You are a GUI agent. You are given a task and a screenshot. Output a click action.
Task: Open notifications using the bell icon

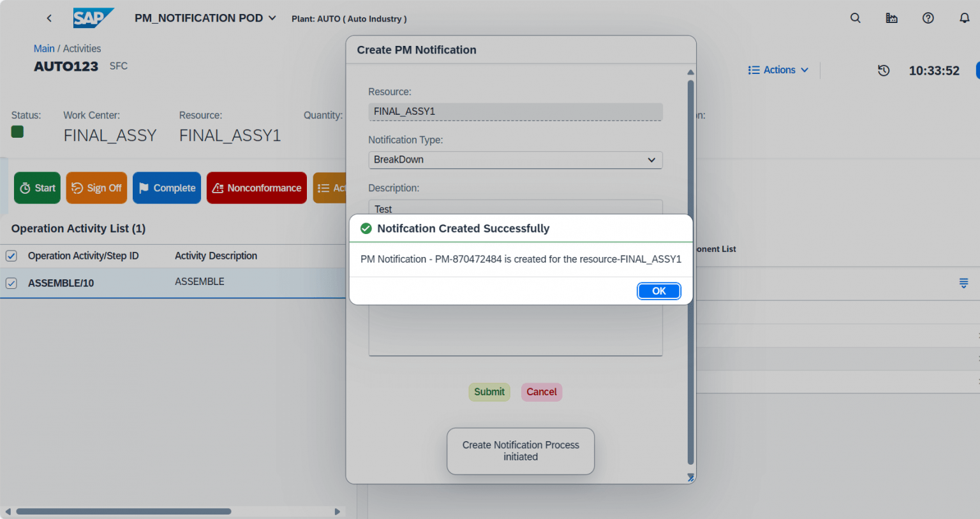tap(964, 18)
